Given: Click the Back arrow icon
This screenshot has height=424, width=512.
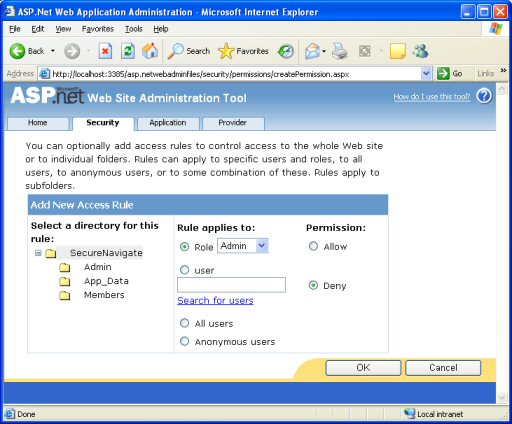Looking at the screenshot, I should [17, 51].
